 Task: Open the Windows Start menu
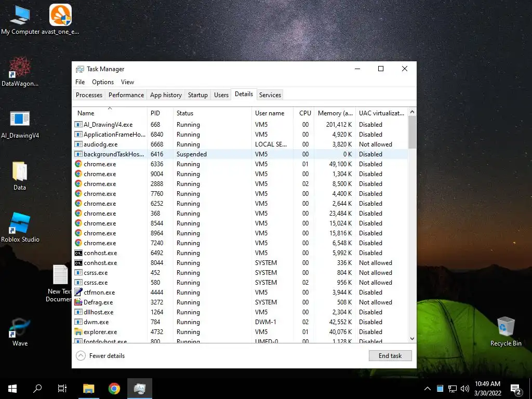pos(12,389)
